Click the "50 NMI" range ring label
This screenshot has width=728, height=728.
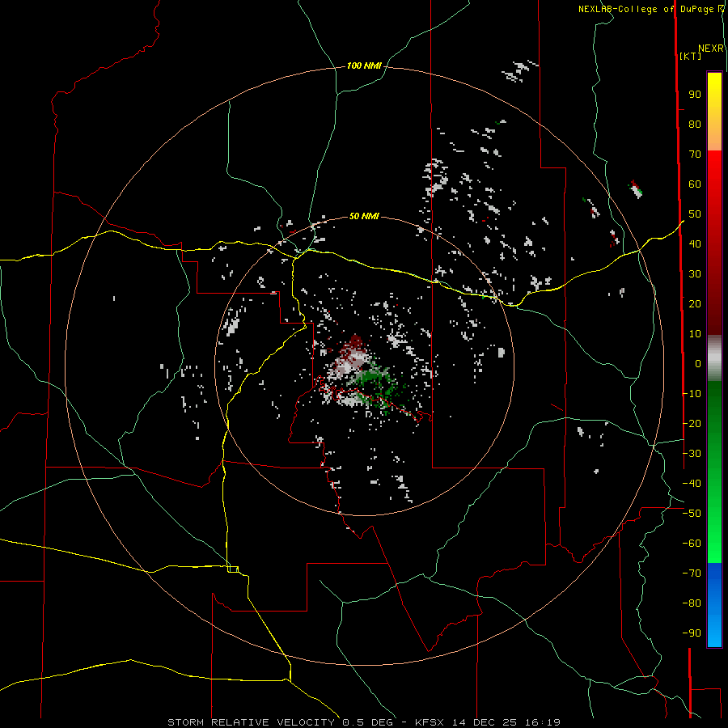click(364, 216)
